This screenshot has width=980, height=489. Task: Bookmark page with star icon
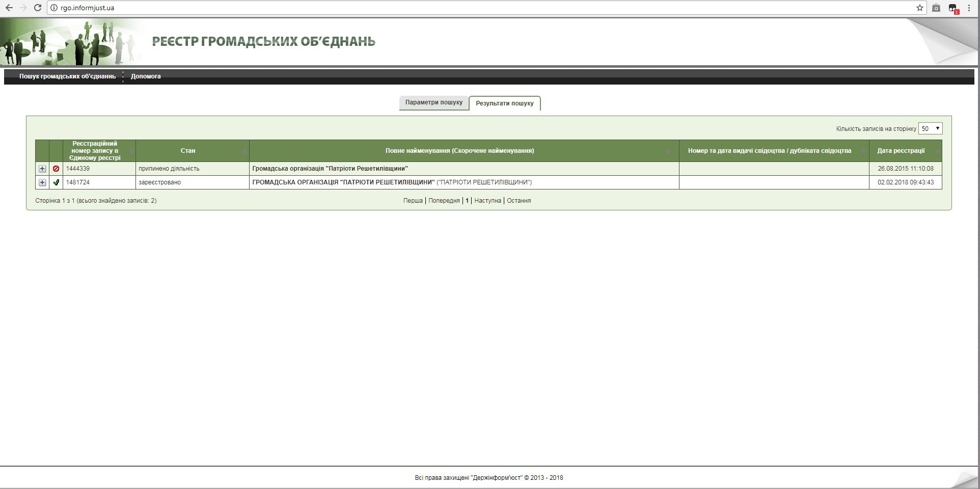point(919,8)
